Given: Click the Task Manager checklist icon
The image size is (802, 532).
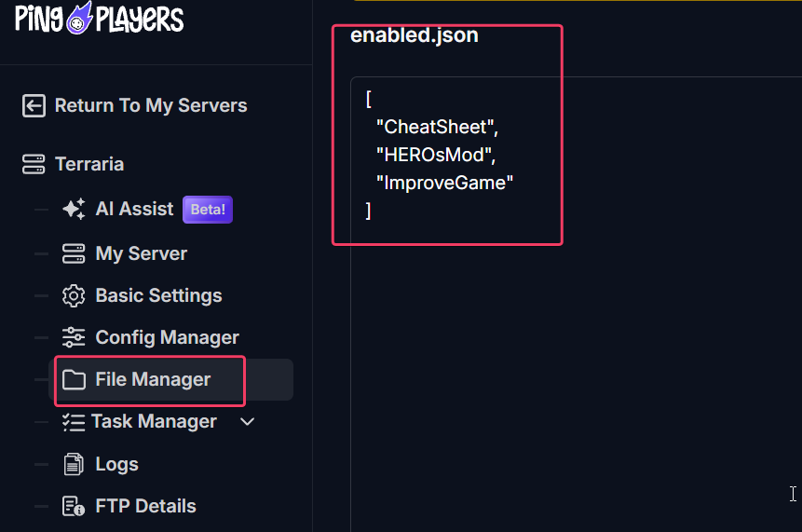Looking at the screenshot, I should click(74, 423).
